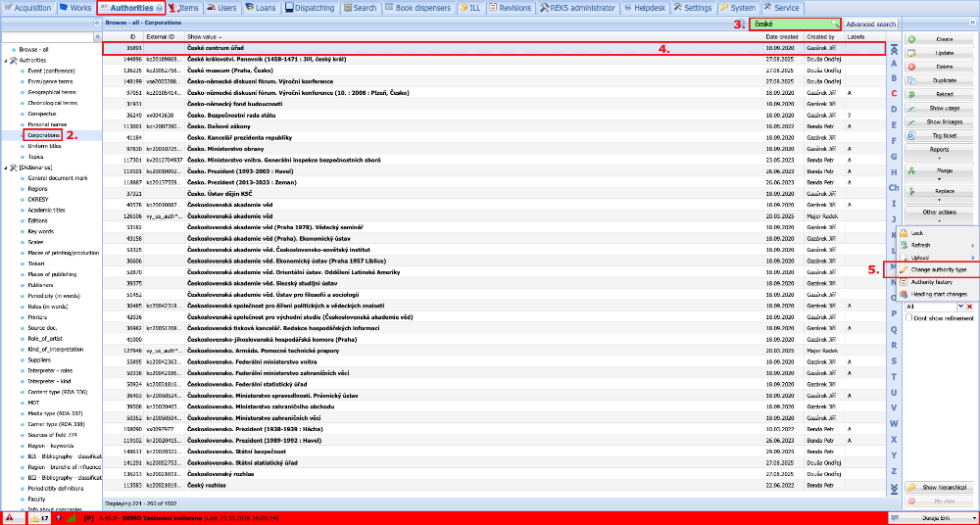
Task: Click the magnifier icon in the search box
Action: [834, 24]
